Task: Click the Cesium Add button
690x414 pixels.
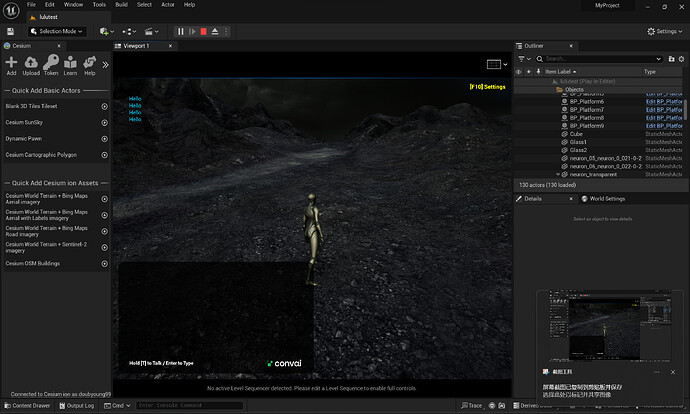Action: coord(11,66)
